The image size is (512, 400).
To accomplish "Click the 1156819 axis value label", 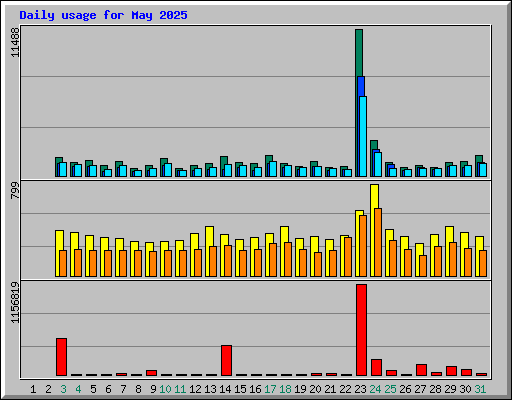I will [x=15, y=303].
